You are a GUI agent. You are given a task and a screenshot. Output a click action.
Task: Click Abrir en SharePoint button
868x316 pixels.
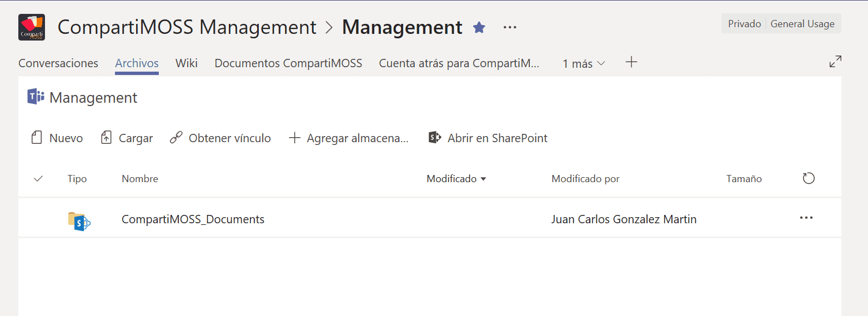click(x=488, y=138)
